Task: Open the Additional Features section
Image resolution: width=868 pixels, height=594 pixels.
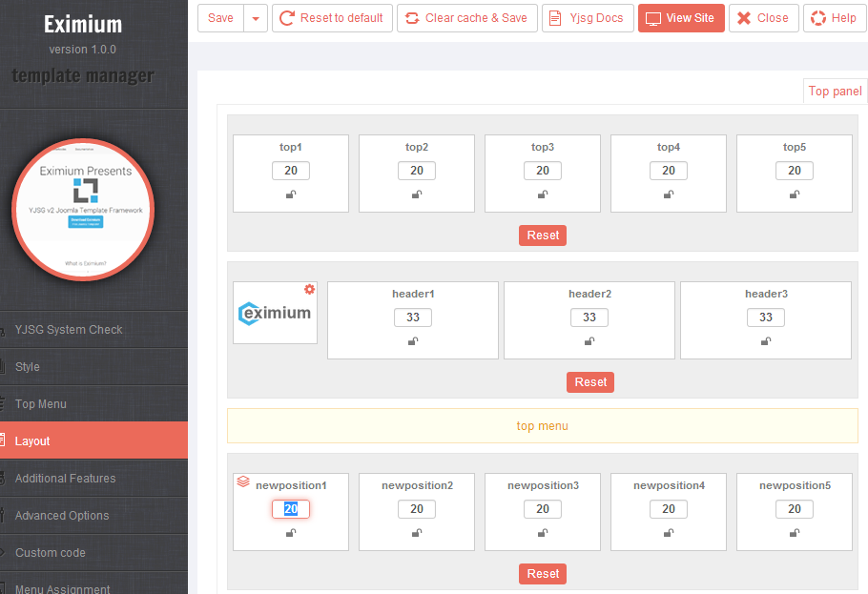Action: click(94, 479)
